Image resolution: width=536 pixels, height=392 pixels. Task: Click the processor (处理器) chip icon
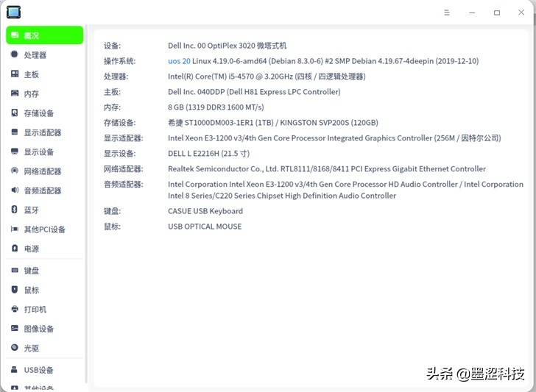pyautogui.click(x=15, y=54)
